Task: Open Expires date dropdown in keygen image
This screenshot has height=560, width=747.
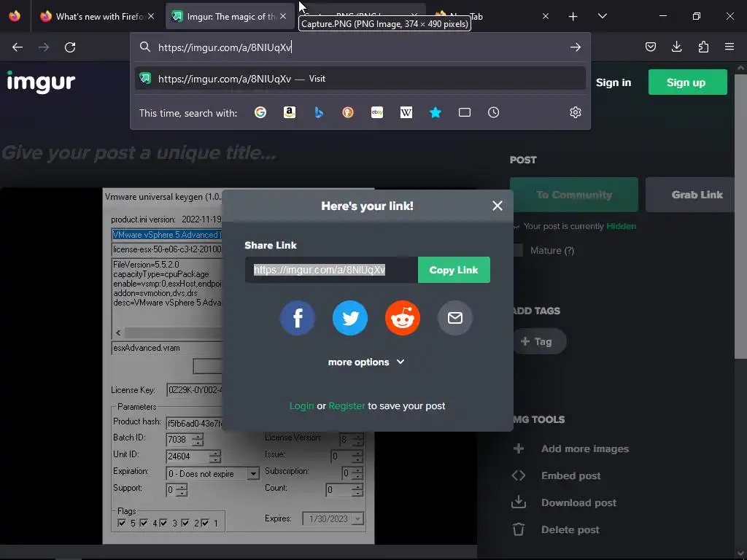Action: tap(357, 518)
